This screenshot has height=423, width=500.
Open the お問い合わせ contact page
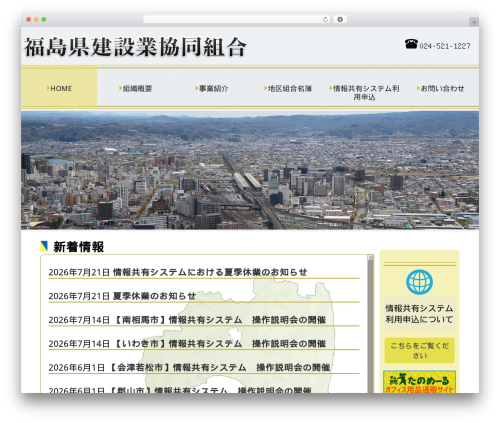440,88
